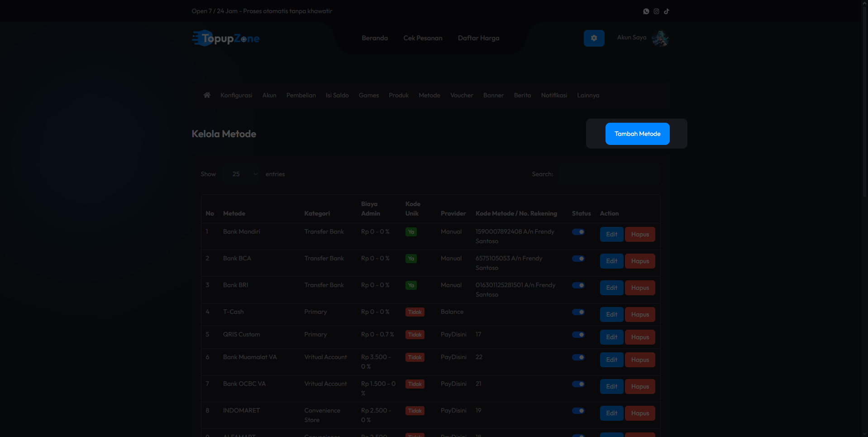Select Bank Muamalat VA method name
Viewport: 868px width, 437px height.
(250, 357)
